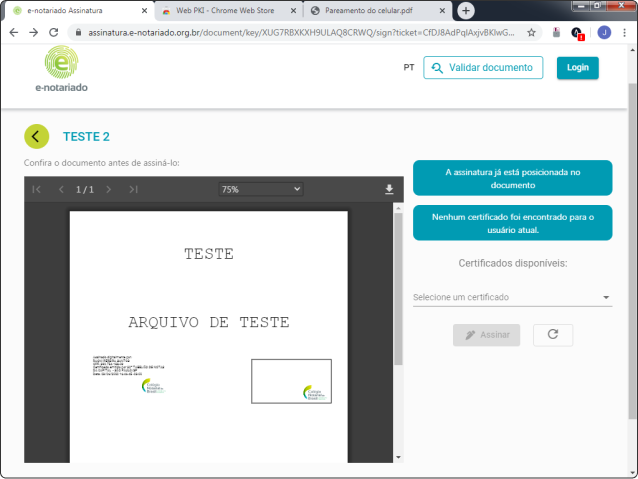The image size is (638, 479).
Task: Click the refresh certificates icon button
Action: [553, 335]
